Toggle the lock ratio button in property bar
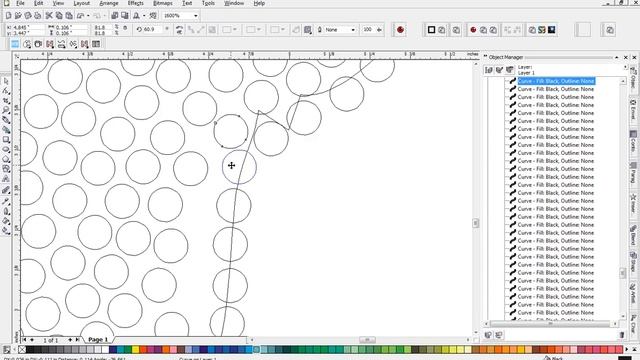The width and height of the screenshot is (640, 360). pyautogui.click(x=125, y=28)
